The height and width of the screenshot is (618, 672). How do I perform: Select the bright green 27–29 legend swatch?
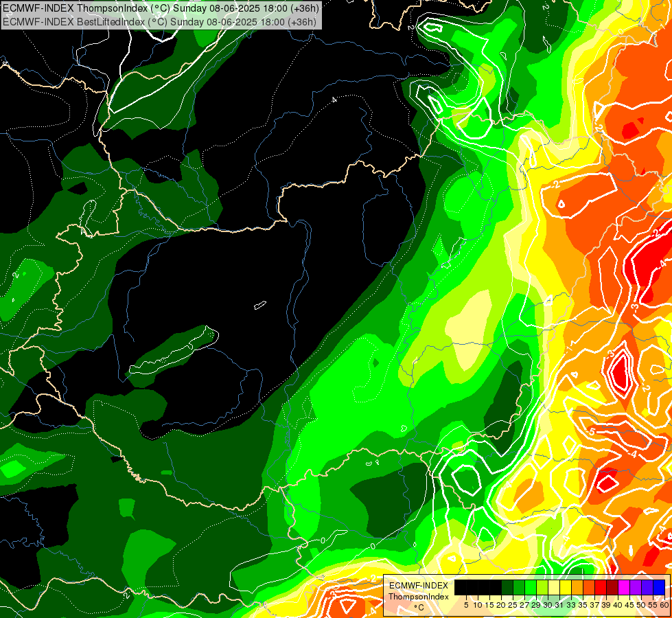point(531,588)
